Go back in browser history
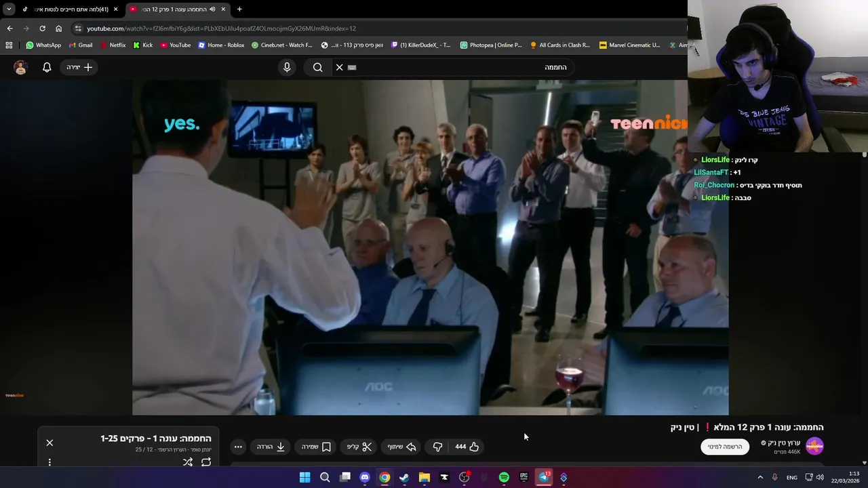 pyautogui.click(x=9, y=28)
